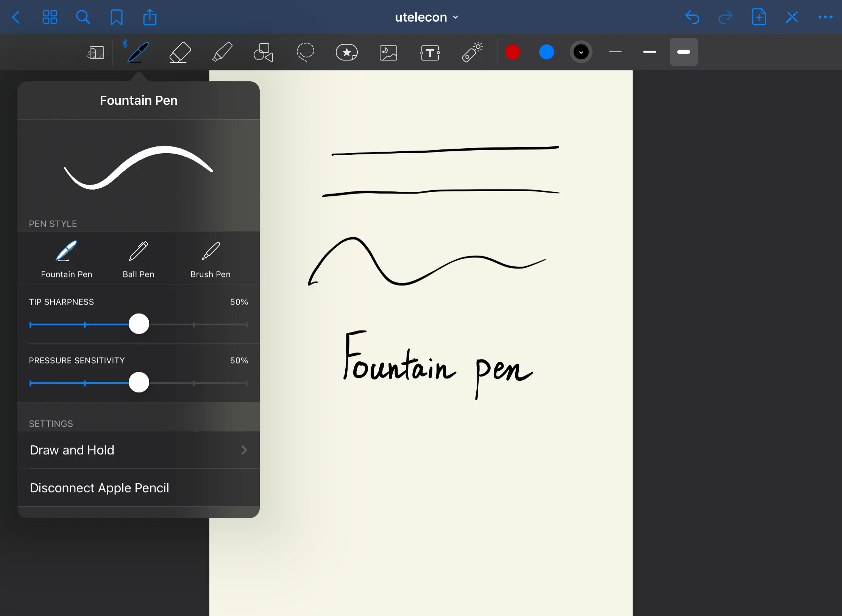Image resolution: width=842 pixels, height=616 pixels.
Task: Open the Elements sticker tool
Action: tap(347, 52)
